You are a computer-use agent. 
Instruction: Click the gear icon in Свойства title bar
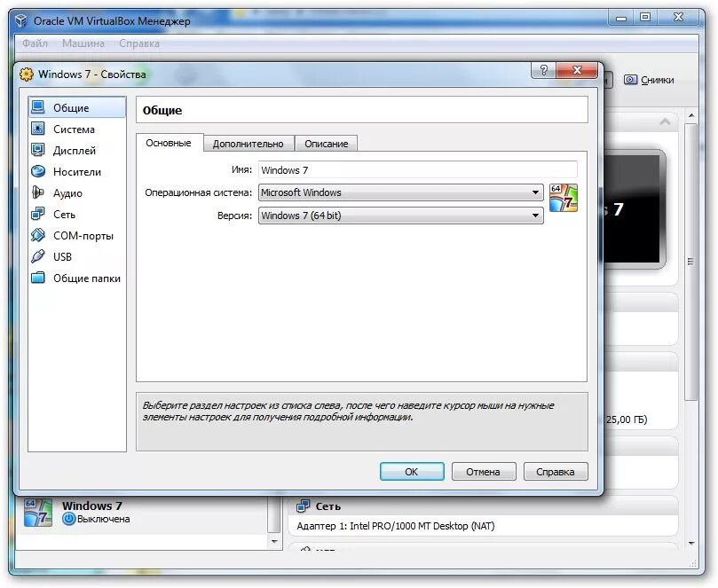pos(27,74)
